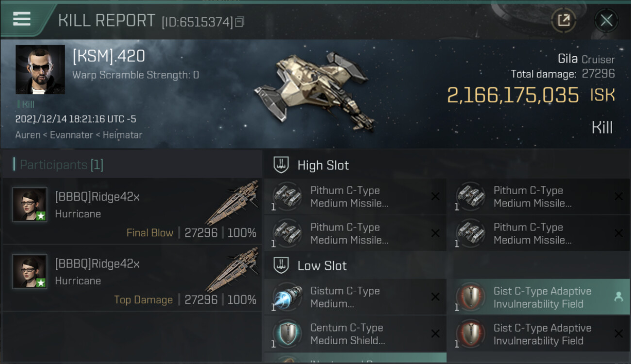Click the share export icon

click(x=564, y=20)
